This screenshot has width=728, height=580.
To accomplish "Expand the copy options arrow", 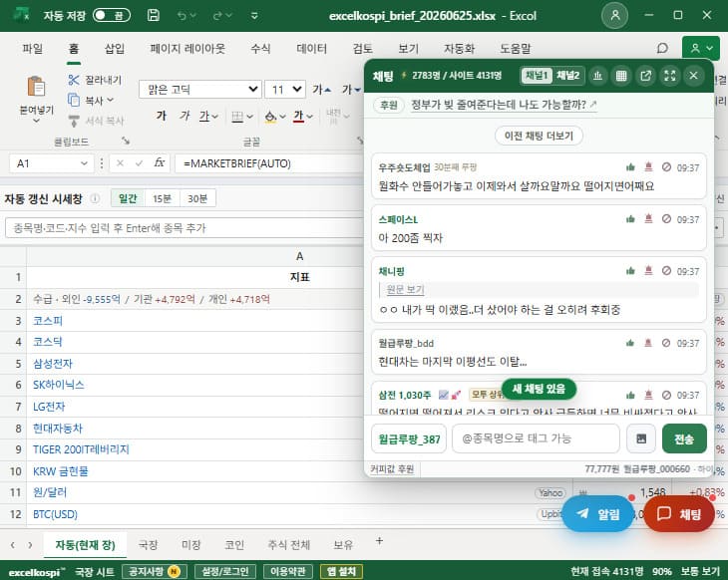I will [110, 100].
